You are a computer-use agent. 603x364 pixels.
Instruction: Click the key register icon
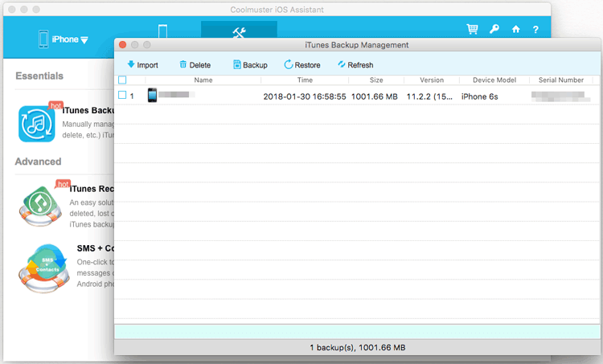(x=494, y=29)
